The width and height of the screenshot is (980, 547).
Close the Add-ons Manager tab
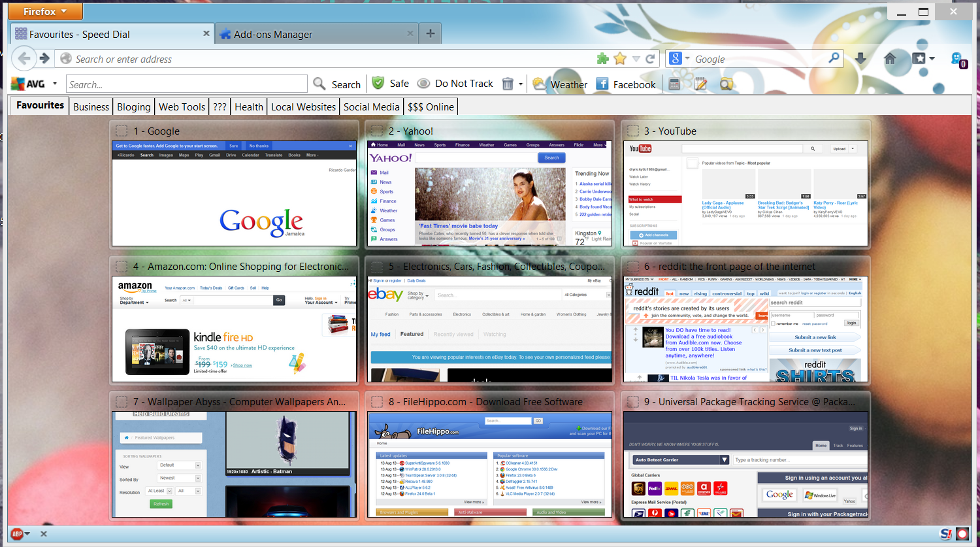coord(411,33)
